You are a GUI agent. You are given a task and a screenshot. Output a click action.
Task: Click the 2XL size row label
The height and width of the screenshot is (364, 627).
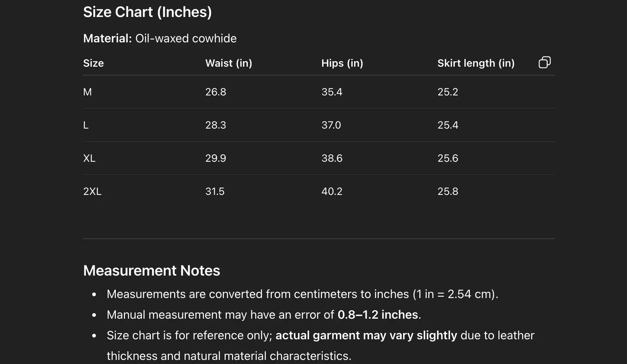(92, 192)
